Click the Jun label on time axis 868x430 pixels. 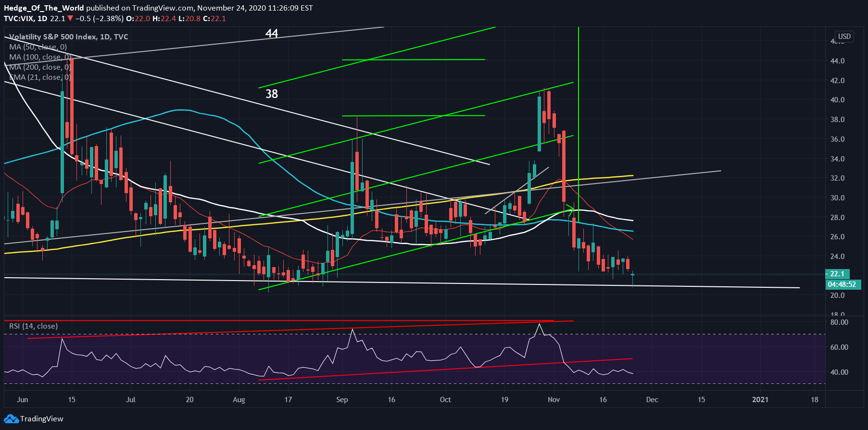[22, 400]
